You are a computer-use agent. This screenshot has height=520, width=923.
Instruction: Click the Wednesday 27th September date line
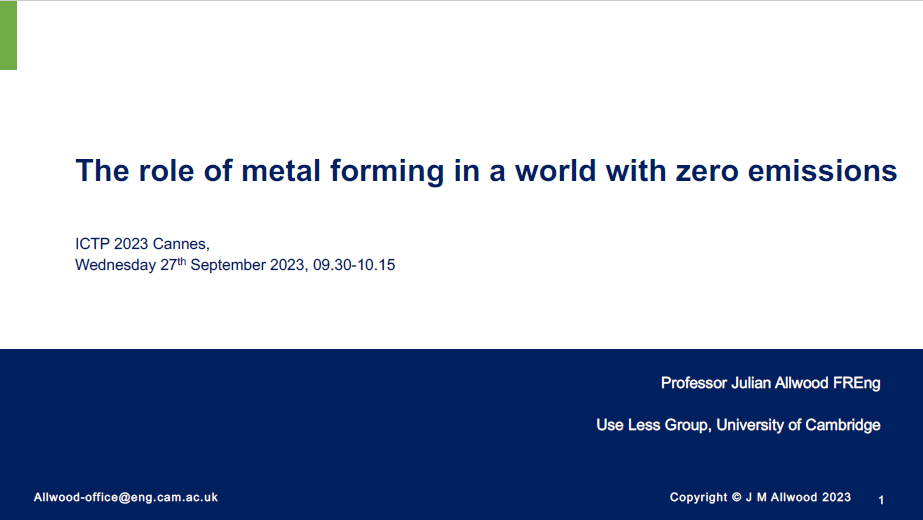[235, 264]
